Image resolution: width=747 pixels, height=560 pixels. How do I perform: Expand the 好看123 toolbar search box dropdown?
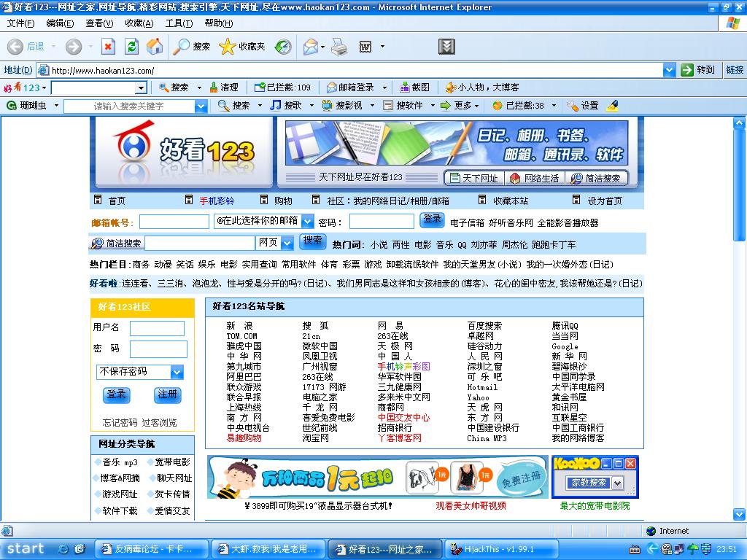click(x=141, y=87)
